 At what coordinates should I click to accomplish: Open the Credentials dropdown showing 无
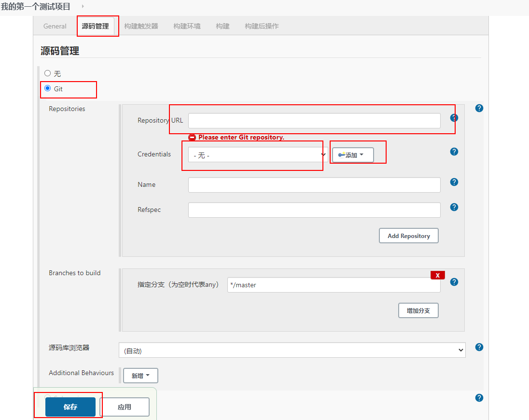tap(258, 155)
